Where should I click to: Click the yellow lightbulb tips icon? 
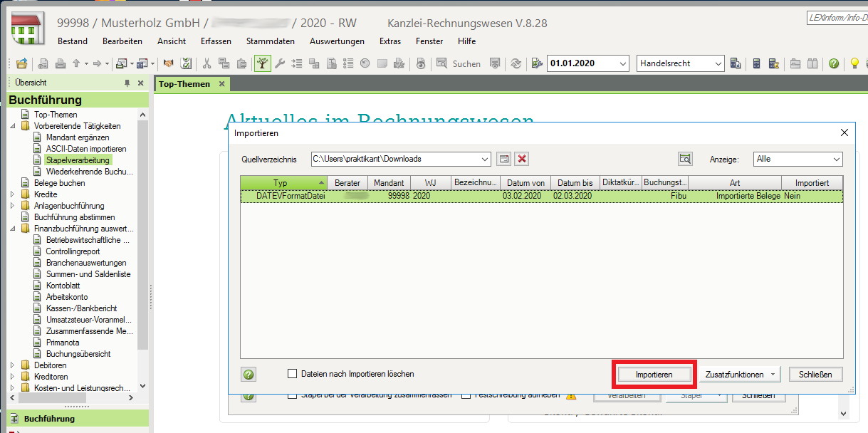[x=854, y=63]
